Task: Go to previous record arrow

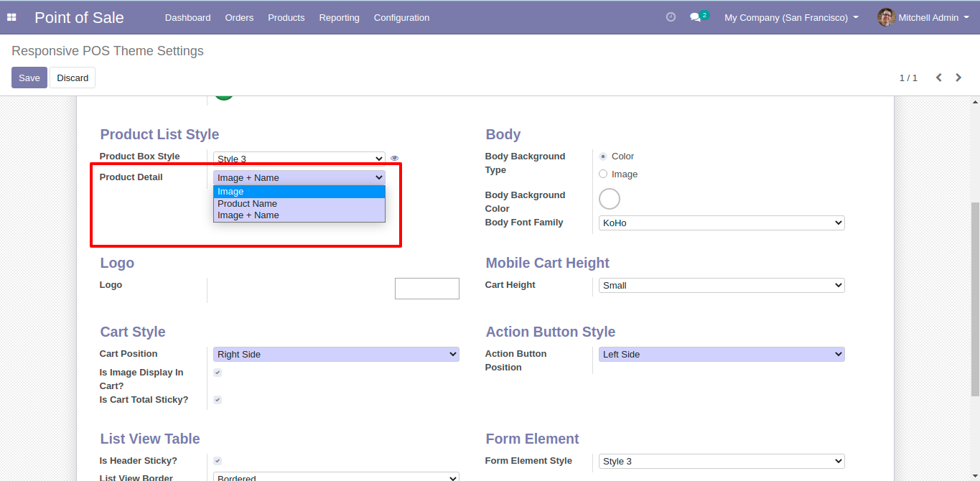Action: [x=938, y=78]
